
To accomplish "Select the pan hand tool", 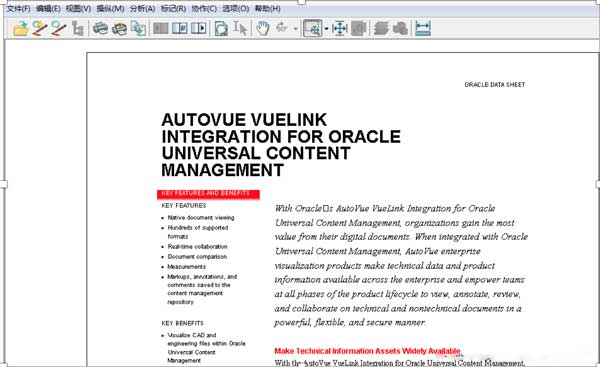I will click(263, 29).
